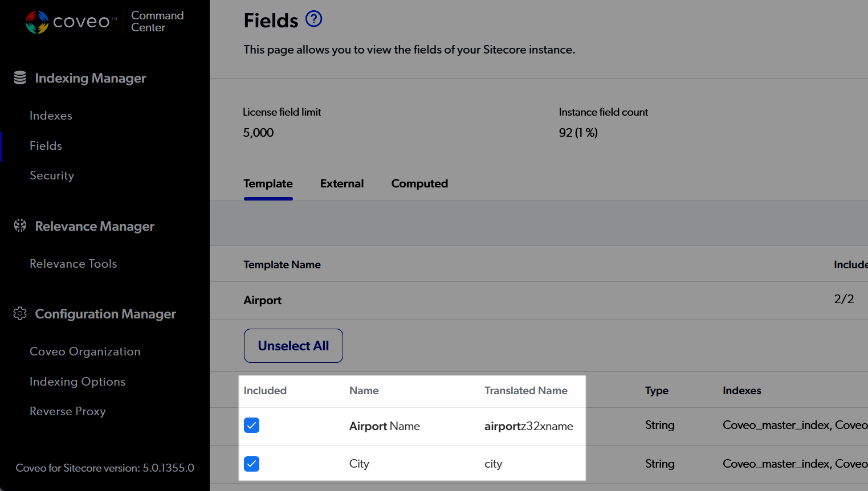Open the Fields help question-mark icon
This screenshot has width=868, height=491.
coord(313,19)
